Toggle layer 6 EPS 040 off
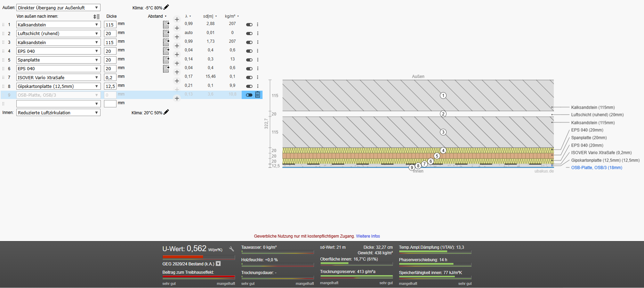Viewport: 644px width, 288px height. 249,69
